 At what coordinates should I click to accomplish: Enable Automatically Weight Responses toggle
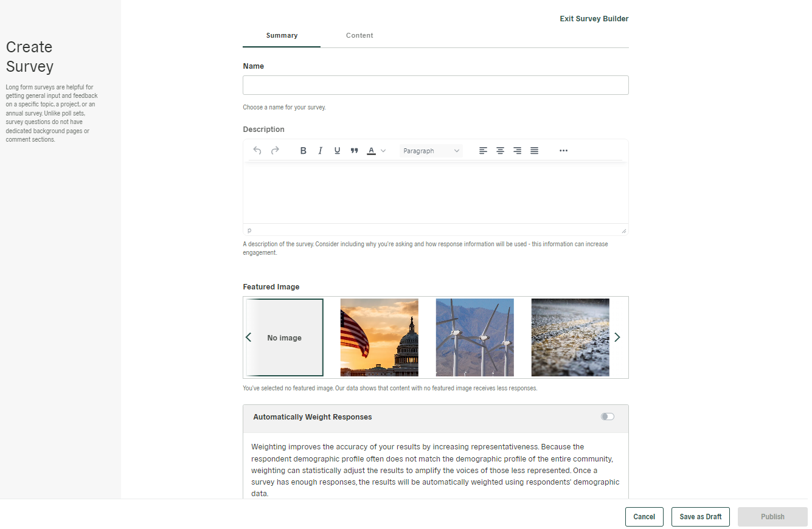click(x=608, y=417)
